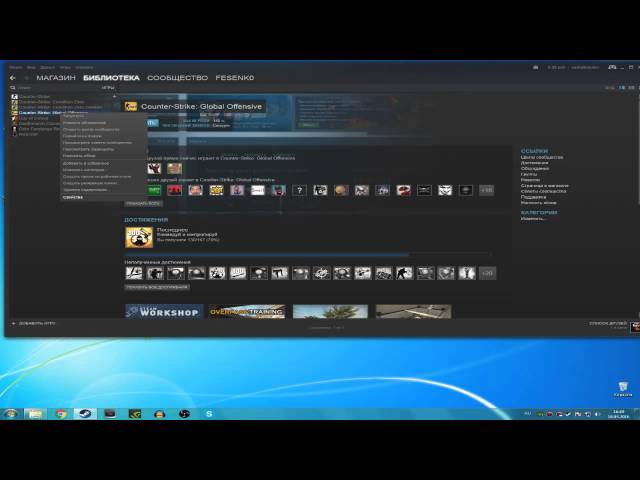
Task: Open File Explorer from the taskbar
Action: coord(36,414)
